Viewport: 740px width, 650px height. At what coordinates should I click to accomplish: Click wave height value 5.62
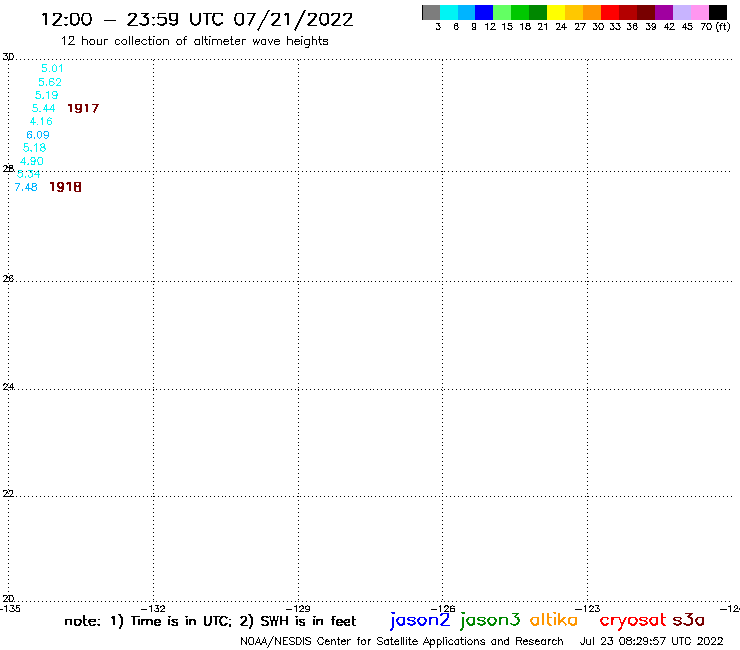point(50,82)
